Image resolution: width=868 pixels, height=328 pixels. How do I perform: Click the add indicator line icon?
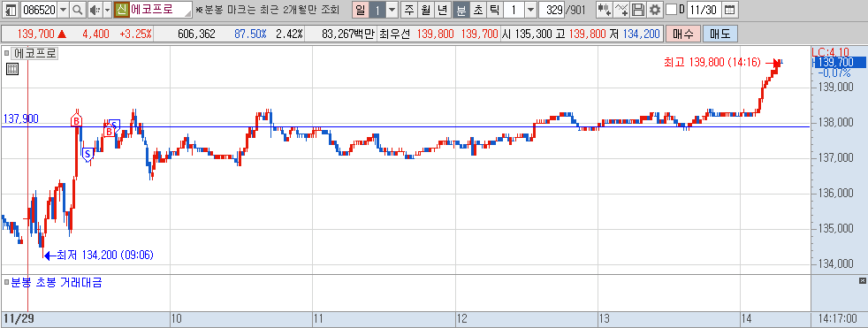click(621, 10)
